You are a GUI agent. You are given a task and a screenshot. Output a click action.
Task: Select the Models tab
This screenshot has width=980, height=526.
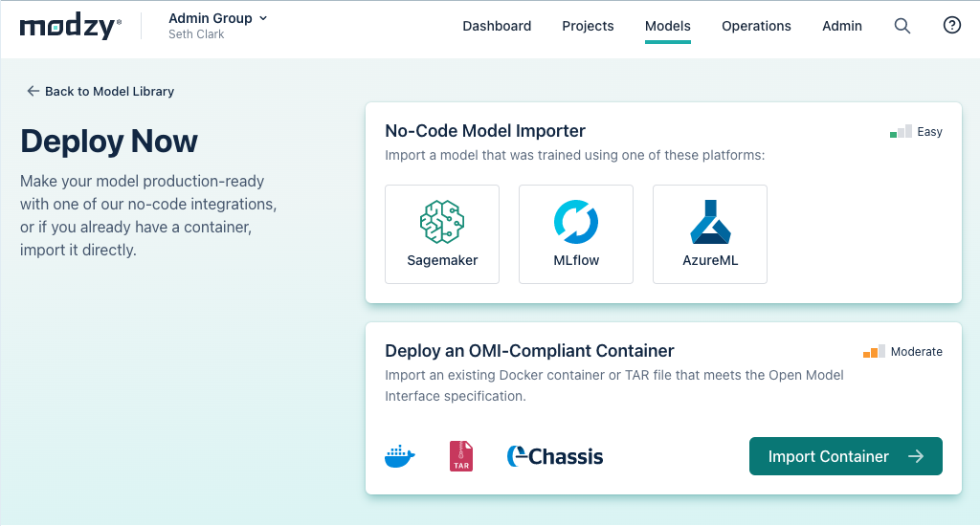click(667, 26)
